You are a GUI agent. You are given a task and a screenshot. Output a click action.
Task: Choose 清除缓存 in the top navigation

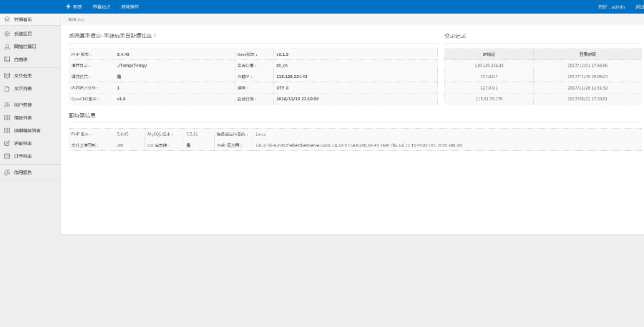click(x=130, y=6)
